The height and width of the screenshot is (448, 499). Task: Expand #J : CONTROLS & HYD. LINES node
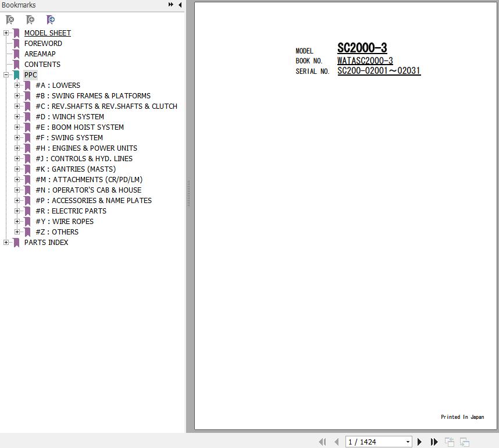tap(17, 159)
